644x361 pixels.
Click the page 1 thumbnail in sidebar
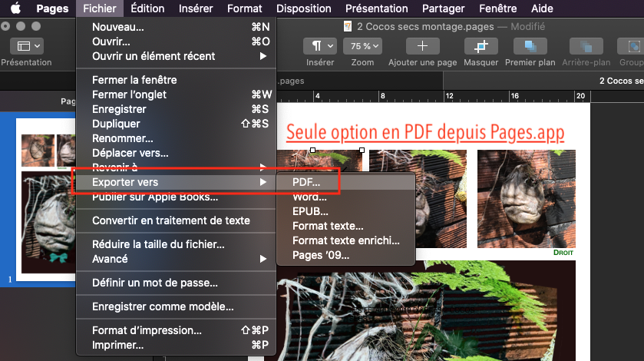click(46, 200)
